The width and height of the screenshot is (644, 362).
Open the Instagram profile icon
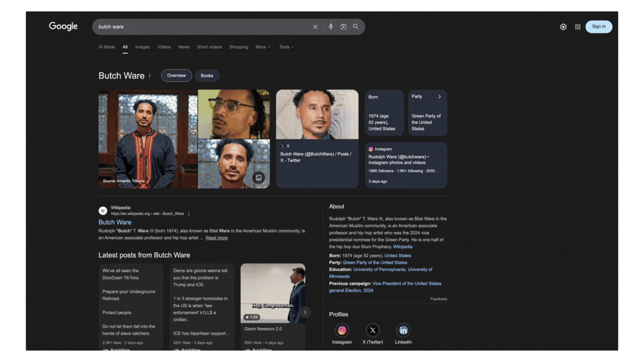(342, 330)
